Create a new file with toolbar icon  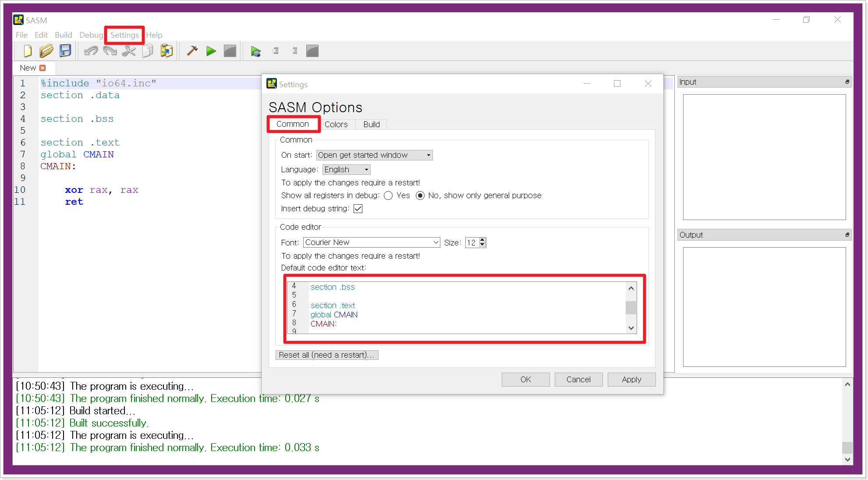[x=28, y=51]
